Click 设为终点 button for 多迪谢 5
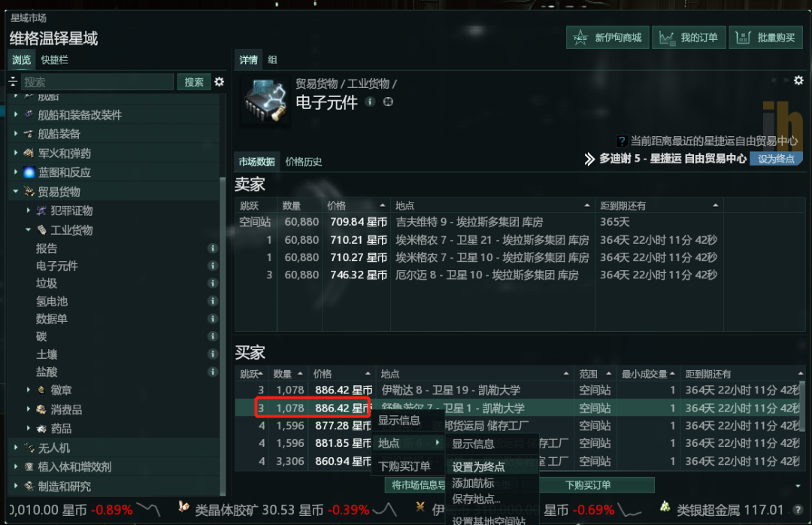 (776, 159)
